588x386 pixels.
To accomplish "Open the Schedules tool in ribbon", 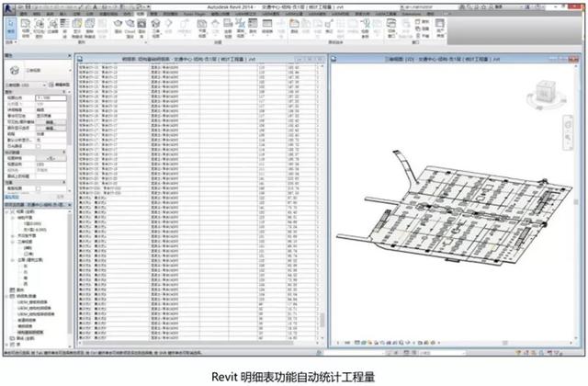I will click(267, 27).
